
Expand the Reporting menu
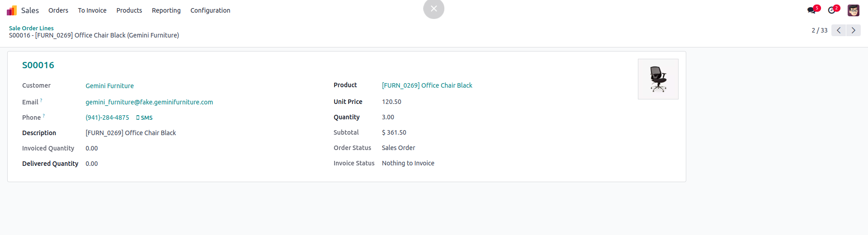[166, 10]
